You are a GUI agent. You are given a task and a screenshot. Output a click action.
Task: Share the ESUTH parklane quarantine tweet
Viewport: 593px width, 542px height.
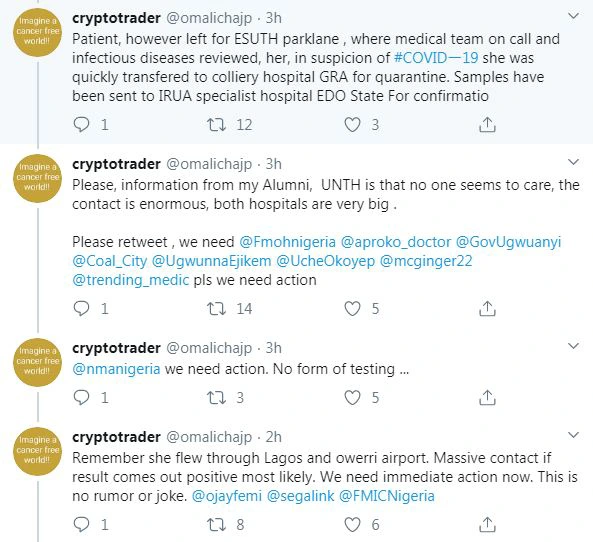pos(487,124)
